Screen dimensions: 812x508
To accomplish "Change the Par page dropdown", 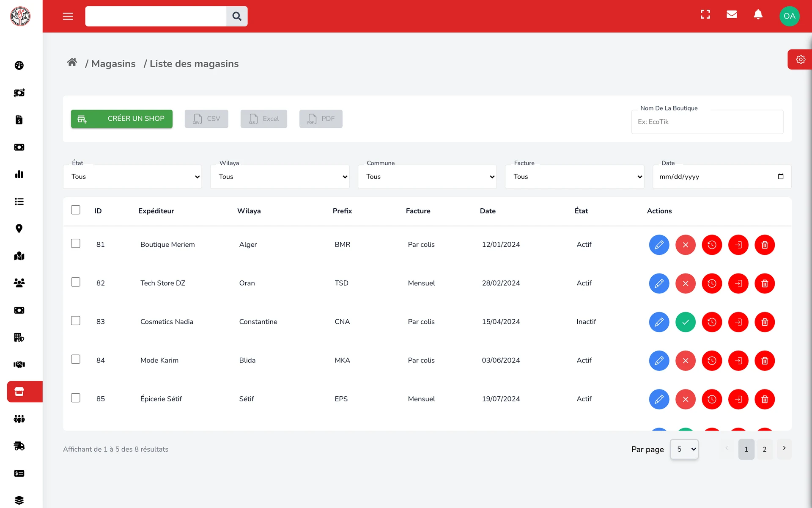I will click(x=684, y=449).
